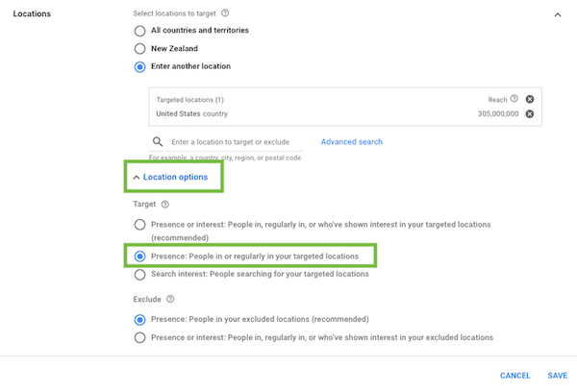Screen dimensions: 577x392
Task: Click the SAVE button
Action: click(x=558, y=376)
